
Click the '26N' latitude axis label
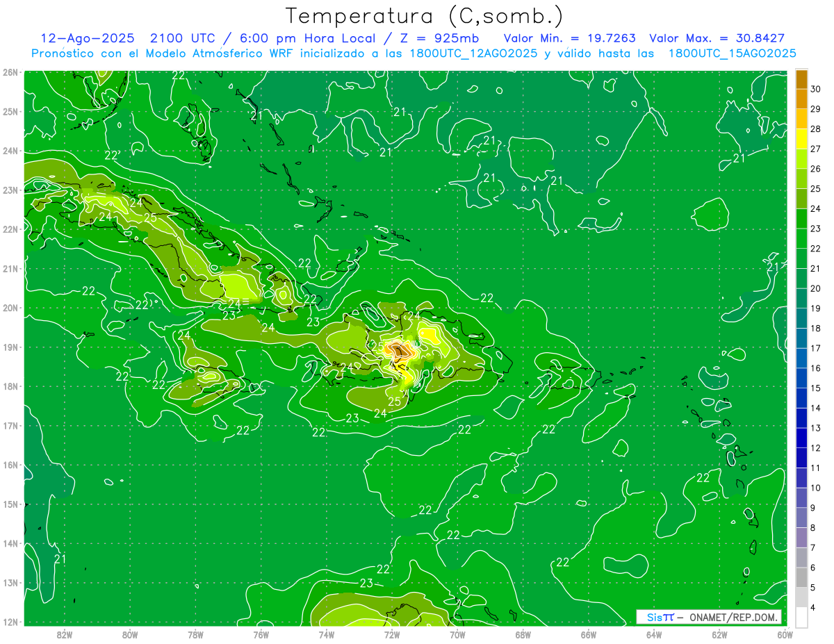pyautogui.click(x=10, y=72)
